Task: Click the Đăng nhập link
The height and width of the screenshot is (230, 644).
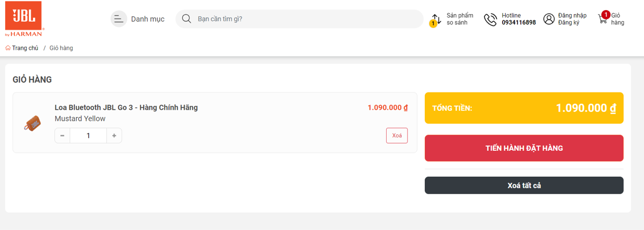Action: [572, 16]
